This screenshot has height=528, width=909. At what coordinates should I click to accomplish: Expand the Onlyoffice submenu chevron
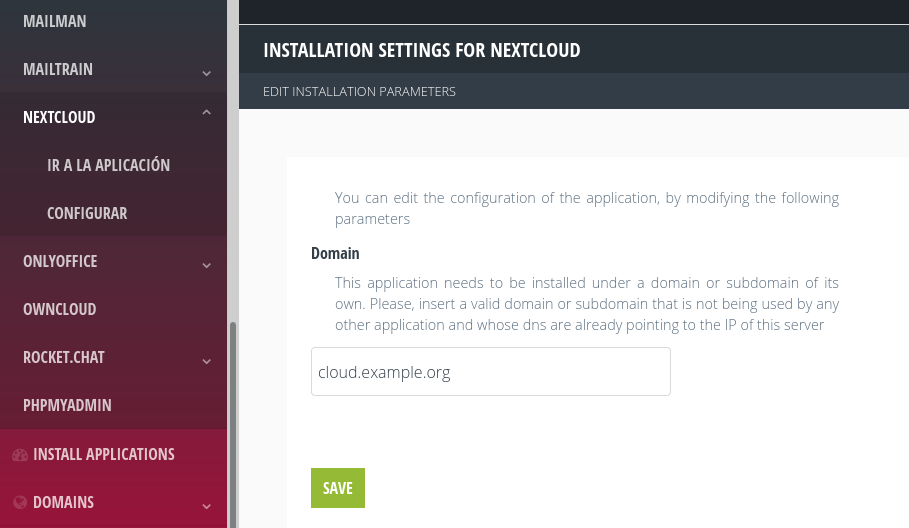click(206, 265)
